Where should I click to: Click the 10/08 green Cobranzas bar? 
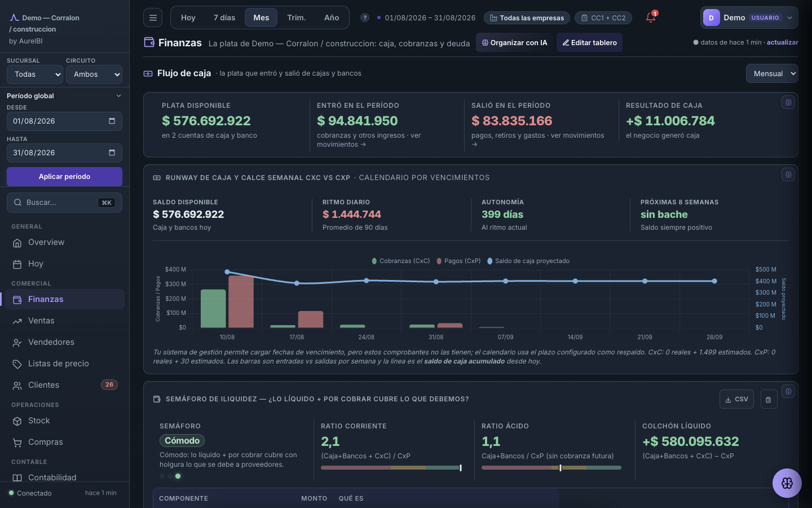[213, 309]
